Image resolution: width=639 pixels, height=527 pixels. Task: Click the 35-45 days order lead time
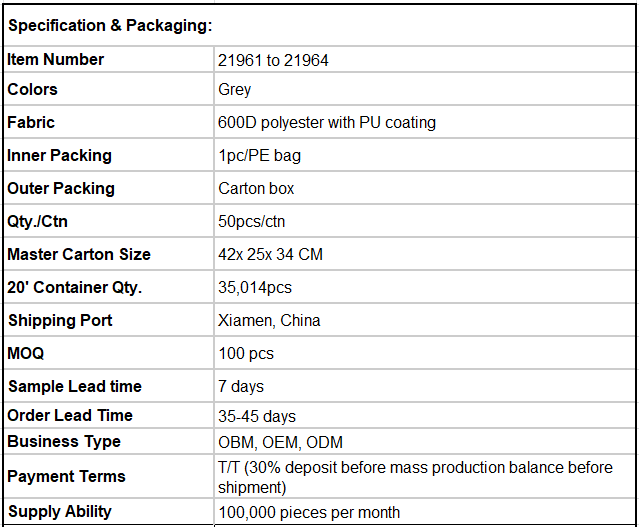point(257,416)
